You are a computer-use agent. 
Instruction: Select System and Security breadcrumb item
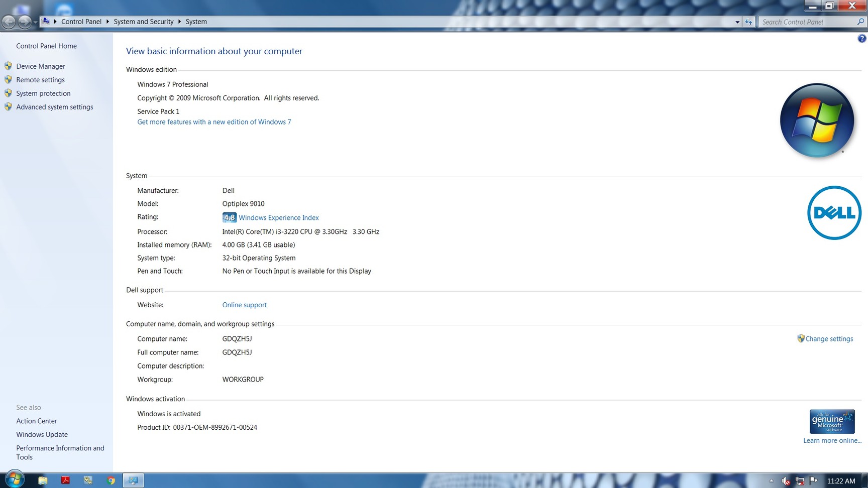click(143, 22)
